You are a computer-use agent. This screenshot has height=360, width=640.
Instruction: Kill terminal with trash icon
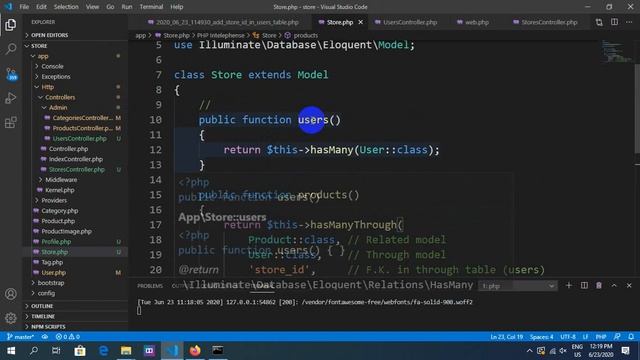tap(599, 285)
